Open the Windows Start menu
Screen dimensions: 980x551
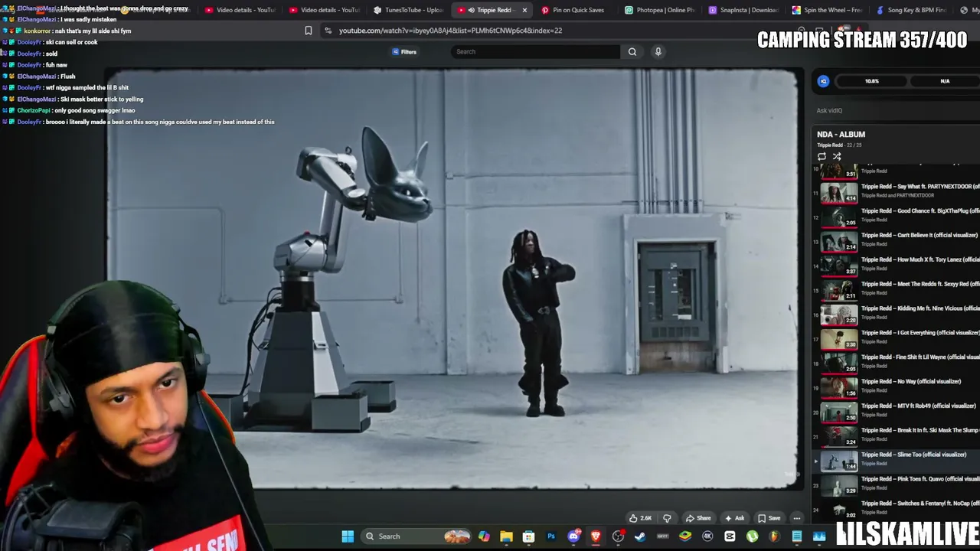point(348,536)
